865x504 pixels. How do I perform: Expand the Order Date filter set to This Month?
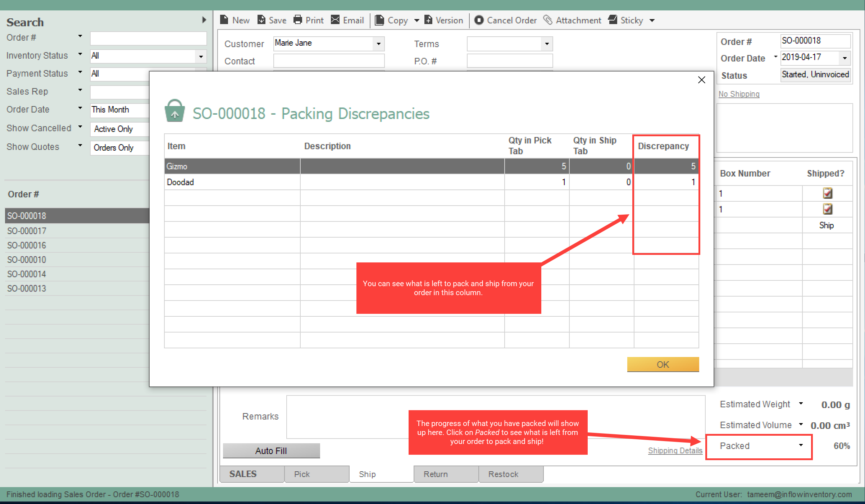[x=80, y=108]
